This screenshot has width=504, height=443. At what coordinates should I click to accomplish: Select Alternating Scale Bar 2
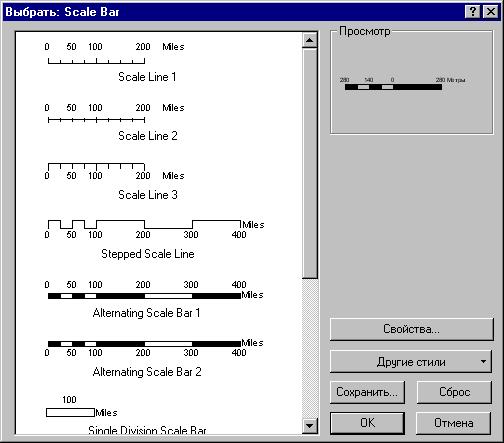click(x=154, y=358)
